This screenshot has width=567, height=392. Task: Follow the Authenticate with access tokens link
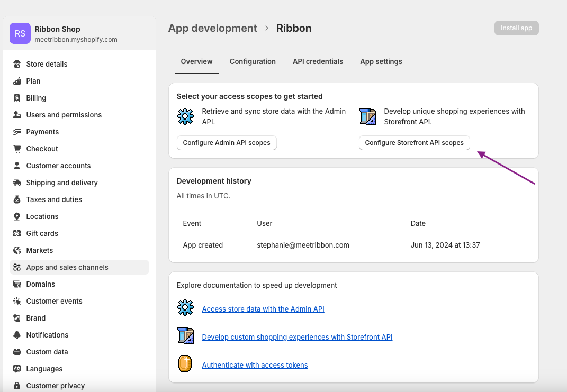pos(255,365)
